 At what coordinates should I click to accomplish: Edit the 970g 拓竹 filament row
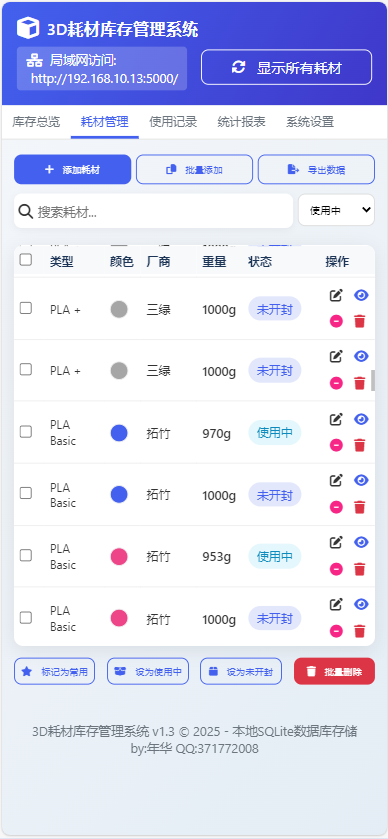pos(336,419)
